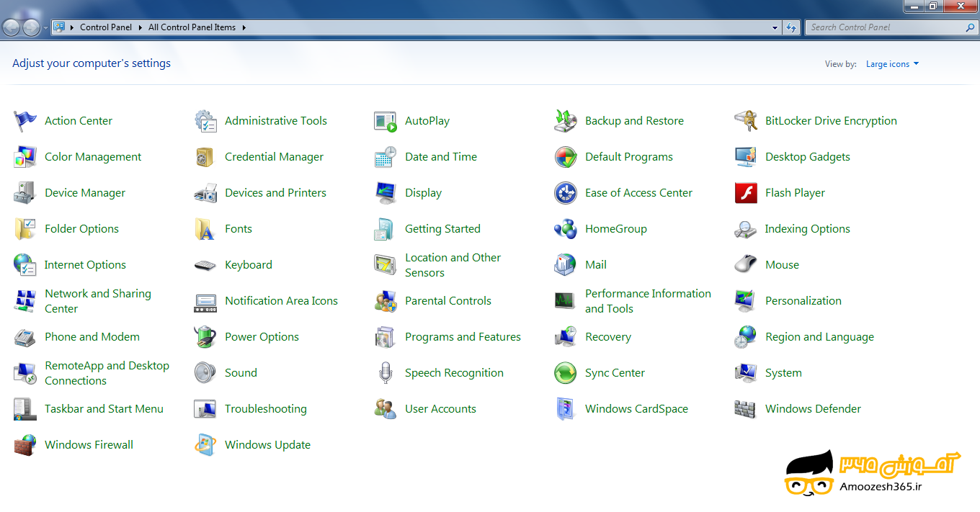
Task: Click the Sync Center green icon
Action: [566, 373]
